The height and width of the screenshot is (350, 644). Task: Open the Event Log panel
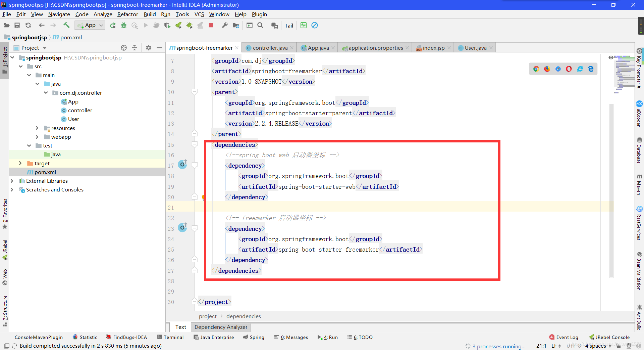[x=563, y=337]
